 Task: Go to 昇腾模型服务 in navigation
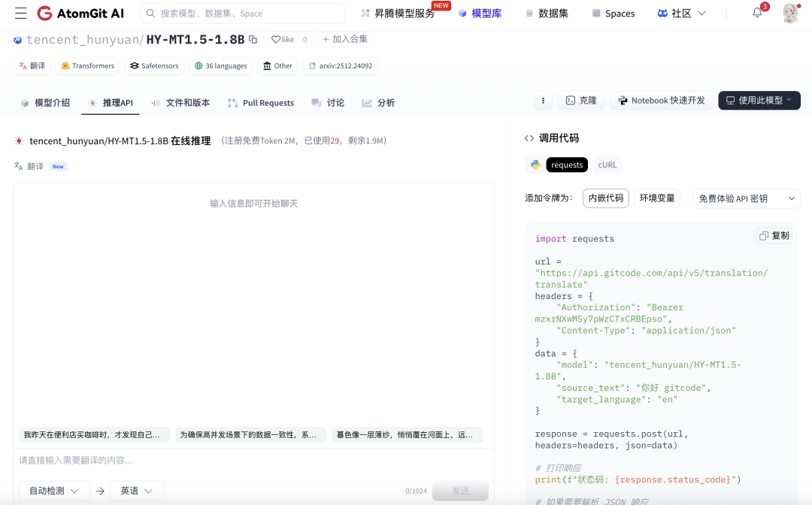[x=398, y=14]
